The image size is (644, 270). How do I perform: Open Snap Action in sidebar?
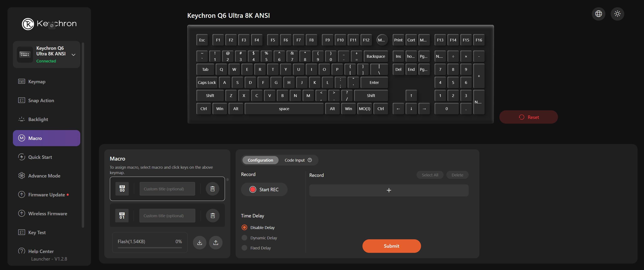[x=41, y=100]
